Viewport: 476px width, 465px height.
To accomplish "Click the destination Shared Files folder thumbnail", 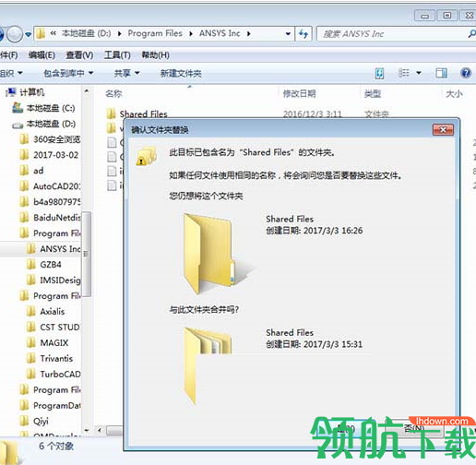I will click(208, 366).
